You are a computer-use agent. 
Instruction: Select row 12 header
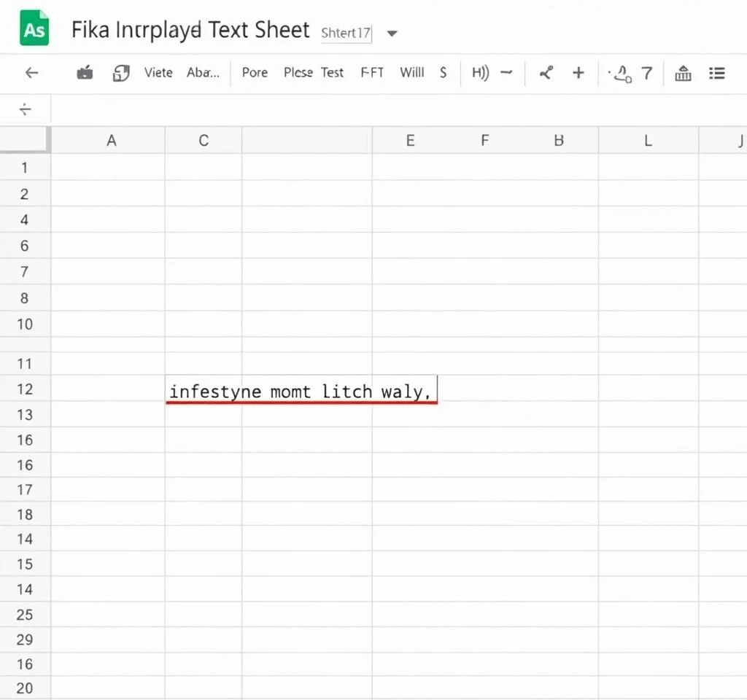[x=25, y=389]
